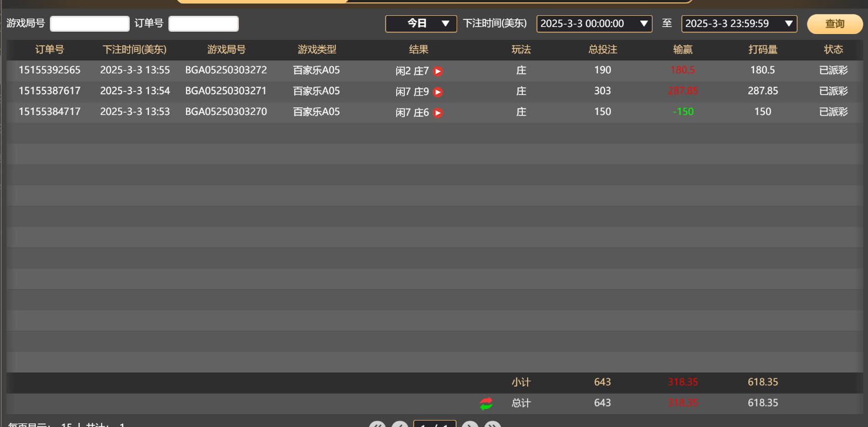The width and height of the screenshot is (868, 427).
Task: Play the result video for game BGA05250303272
Action: pos(437,70)
